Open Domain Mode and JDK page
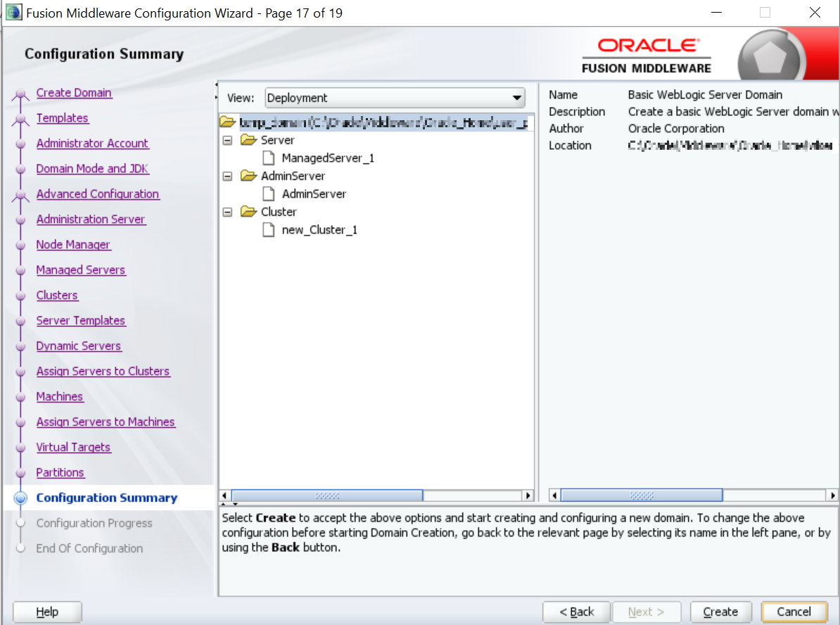 92,169
